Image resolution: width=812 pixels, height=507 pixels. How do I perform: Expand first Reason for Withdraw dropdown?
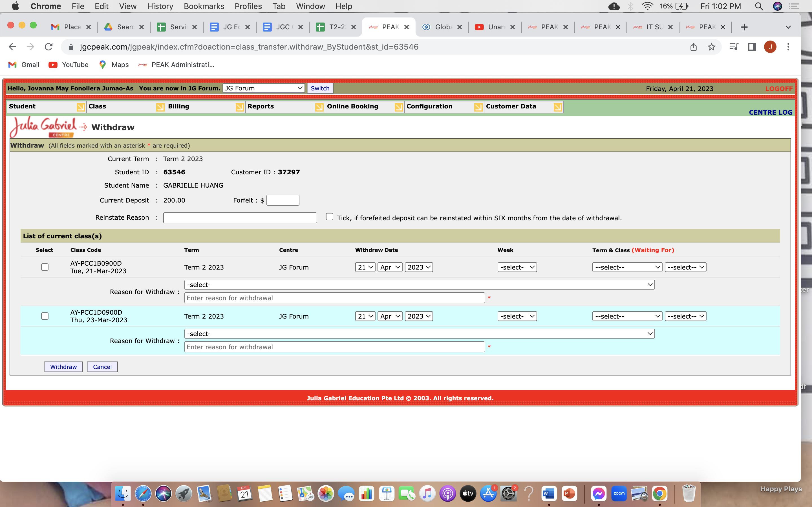(x=419, y=285)
